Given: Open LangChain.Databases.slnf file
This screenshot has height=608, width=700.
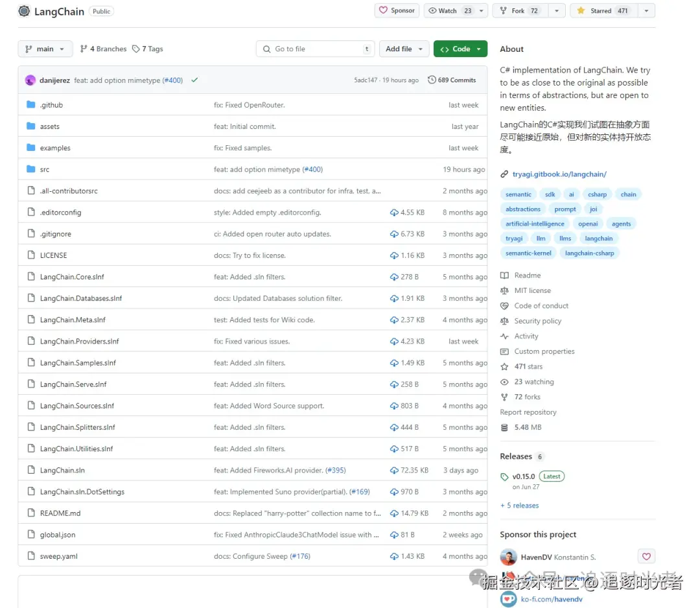Looking at the screenshot, I should (x=81, y=298).
